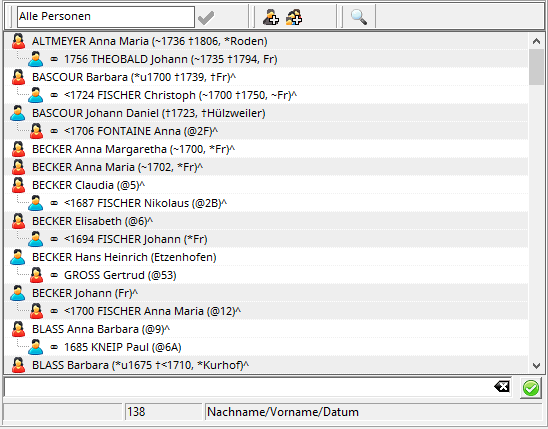The height and width of the screenshot is (429, 548).
Task: Clear the search field with backspace icon
Action: (x=502, y=387)
